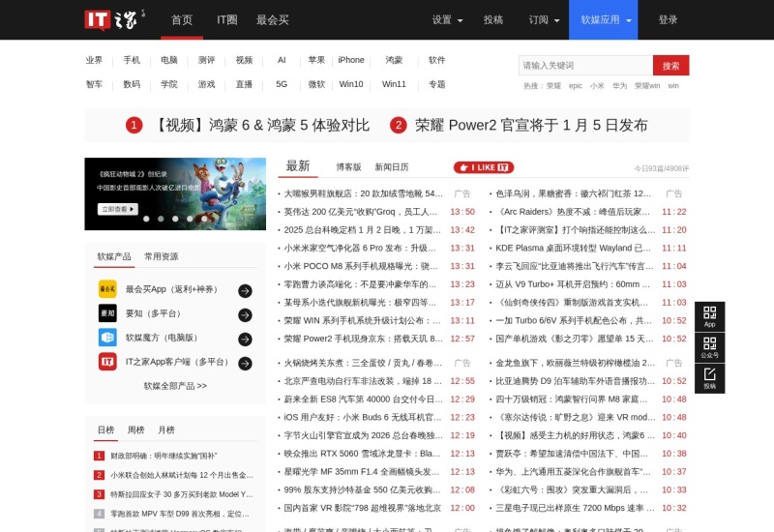Click the hot search term 华为
774x532 pixels.
click(619, 85)
